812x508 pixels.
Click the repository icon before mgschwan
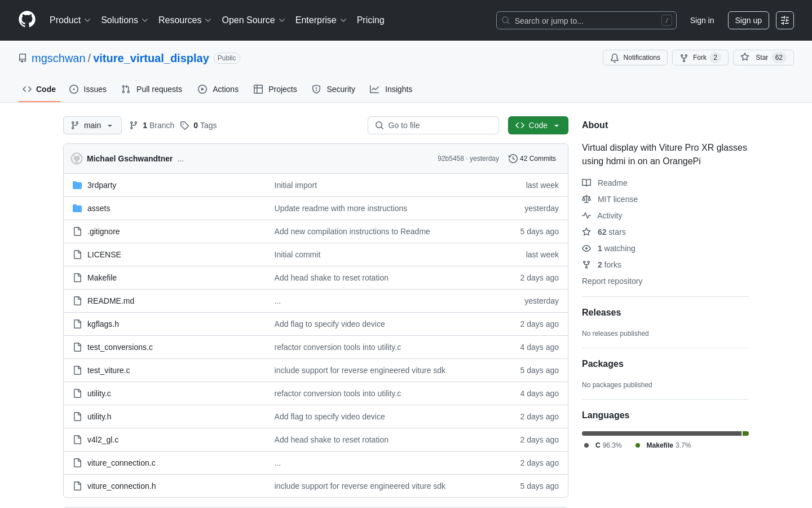click(23, 58)
